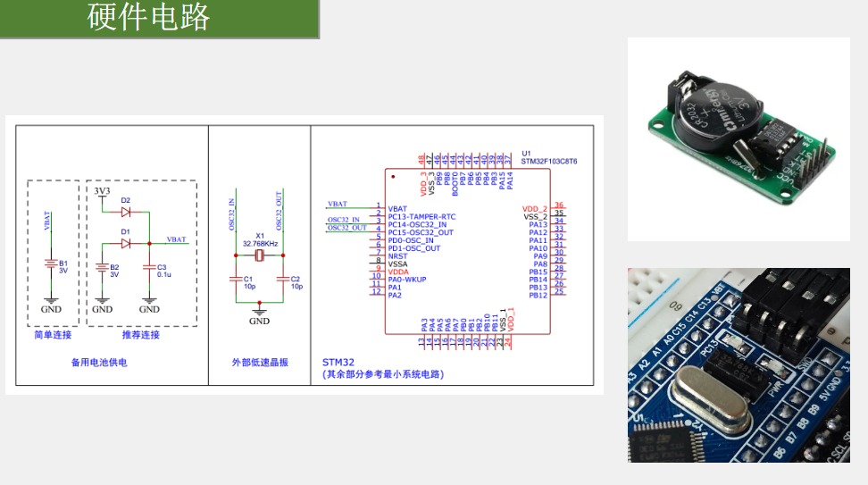Click the 简单连接 caption
The image size is (868, 485).
coord(53,335)
